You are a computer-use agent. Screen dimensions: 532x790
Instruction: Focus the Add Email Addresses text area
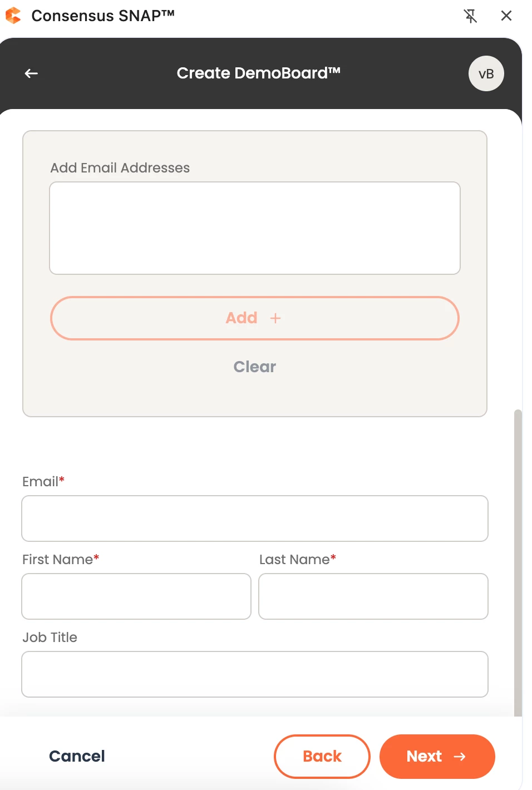pyautogui.click(x=255, y=228)
